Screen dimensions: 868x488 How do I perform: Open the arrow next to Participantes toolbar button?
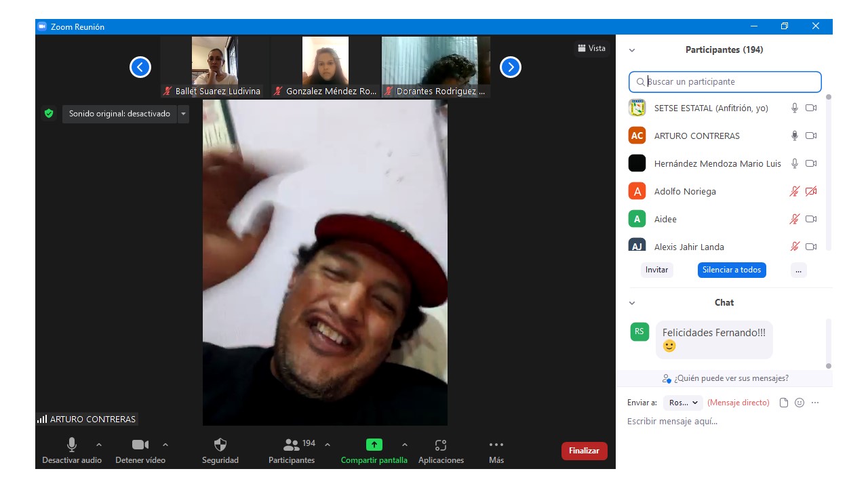(x=328, y=445)
